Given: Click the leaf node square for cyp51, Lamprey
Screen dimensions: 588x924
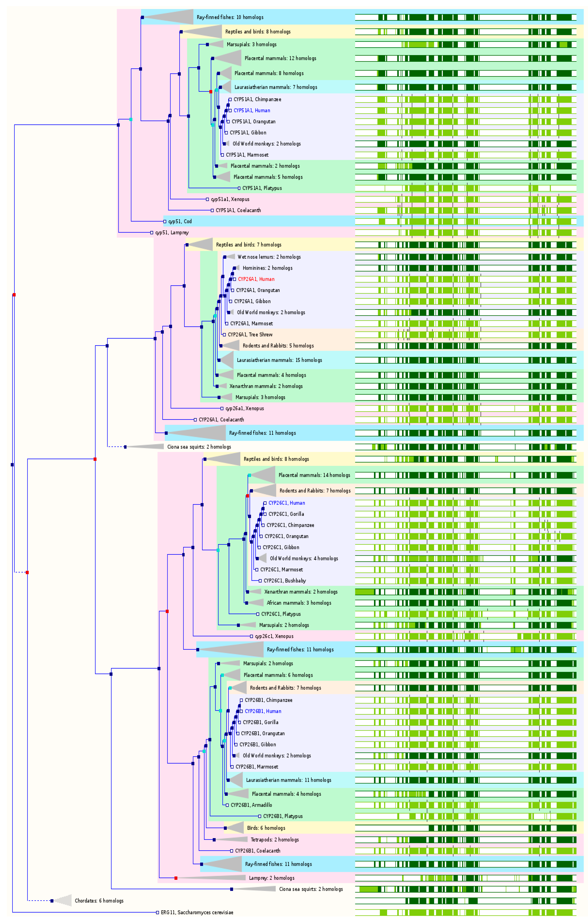Looking at the screenshot, I should pos(151,232).
